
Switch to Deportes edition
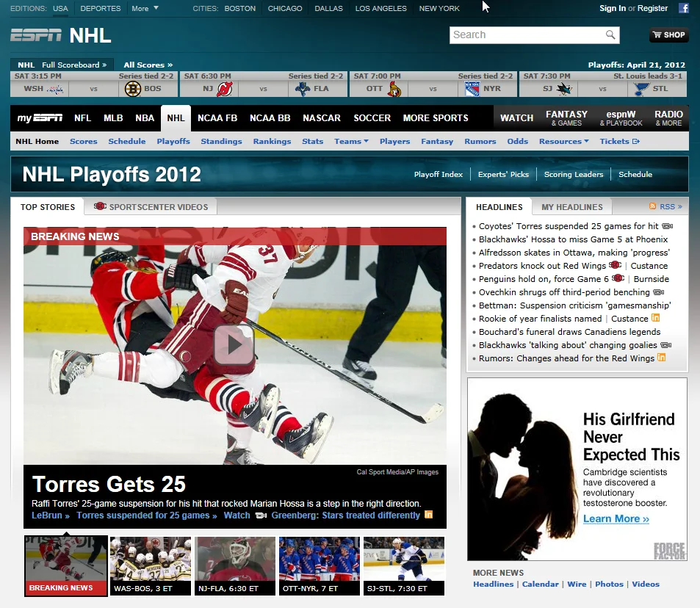click(x=101, y=9)
